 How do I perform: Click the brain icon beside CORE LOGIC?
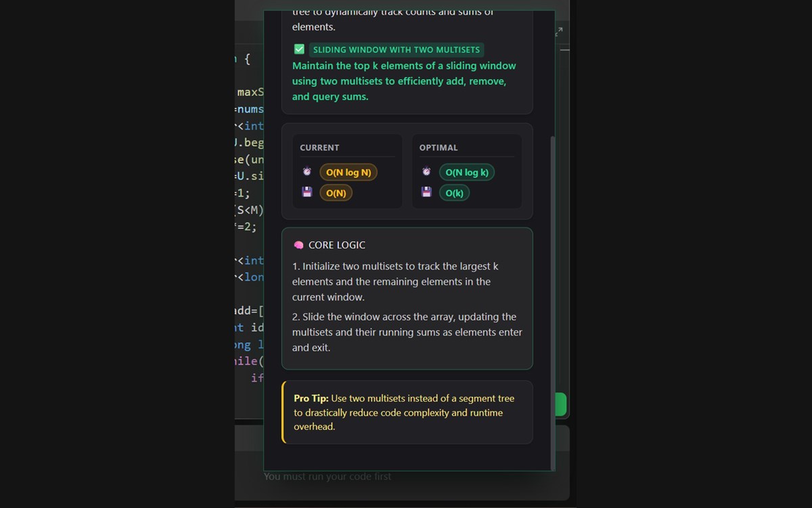point(298,245)
